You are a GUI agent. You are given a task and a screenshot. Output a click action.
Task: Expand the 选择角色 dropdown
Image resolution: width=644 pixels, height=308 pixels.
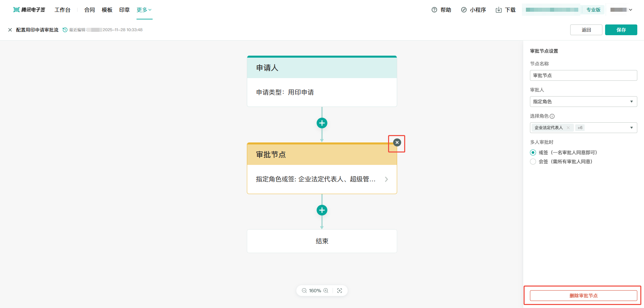[x=631, y=128]
